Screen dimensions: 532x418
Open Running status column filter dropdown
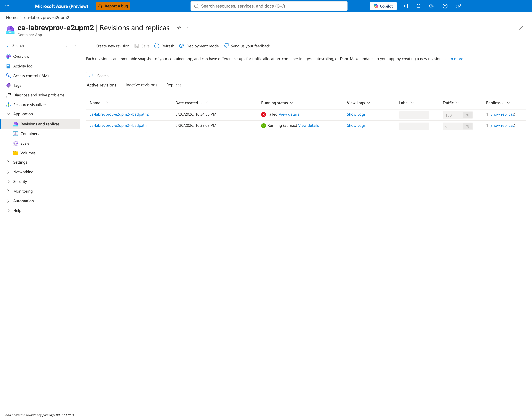[x=291, y=103]
